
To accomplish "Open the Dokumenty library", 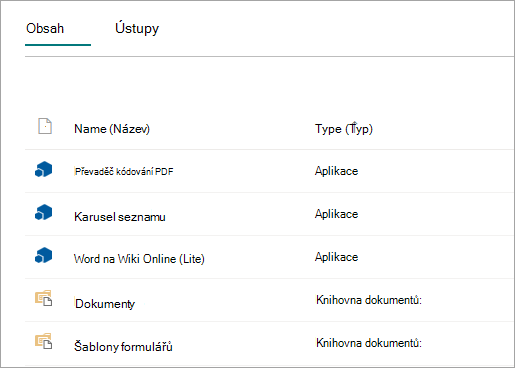I will [x=105, y=304].
